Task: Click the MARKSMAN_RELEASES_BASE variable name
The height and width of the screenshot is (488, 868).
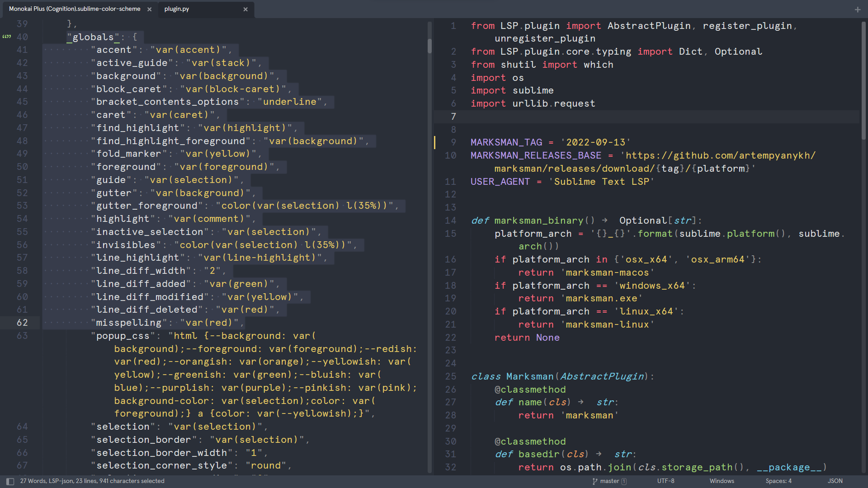Action: 536,156
